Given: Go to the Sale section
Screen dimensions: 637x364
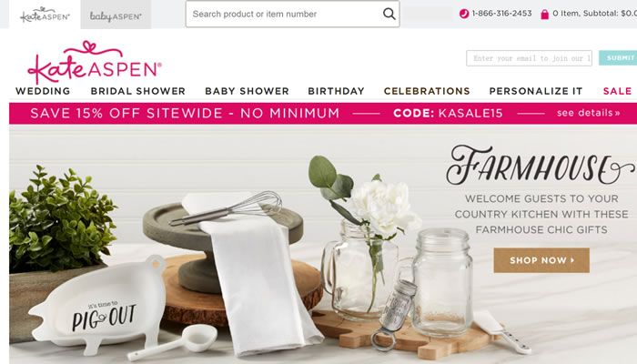Looking at the screenshot, I should pos(617,91).
